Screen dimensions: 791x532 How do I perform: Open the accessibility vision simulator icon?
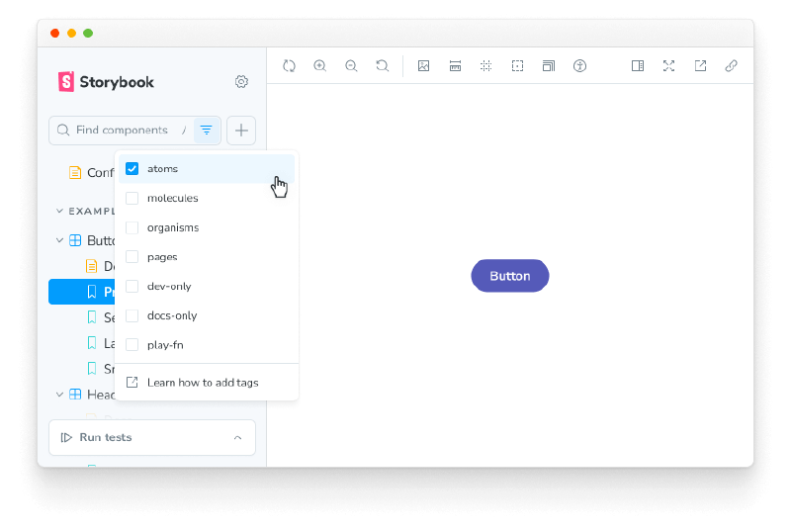pos(580,66)
